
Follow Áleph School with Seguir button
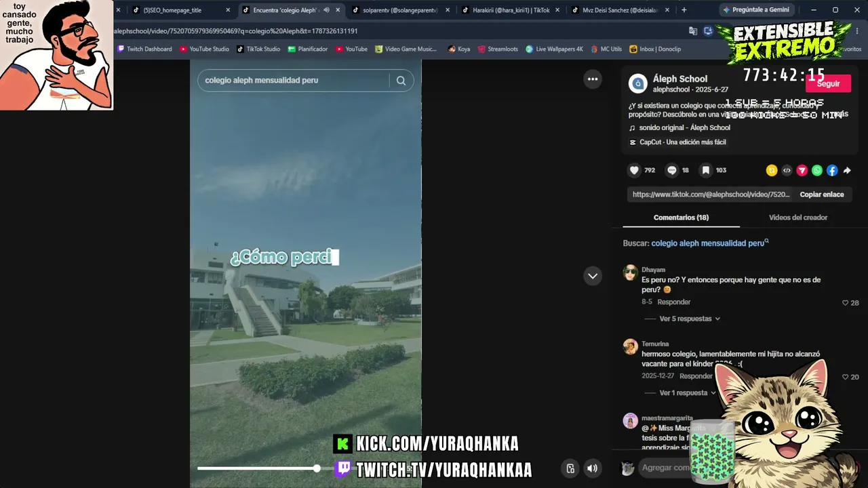[x=828, y=83]
